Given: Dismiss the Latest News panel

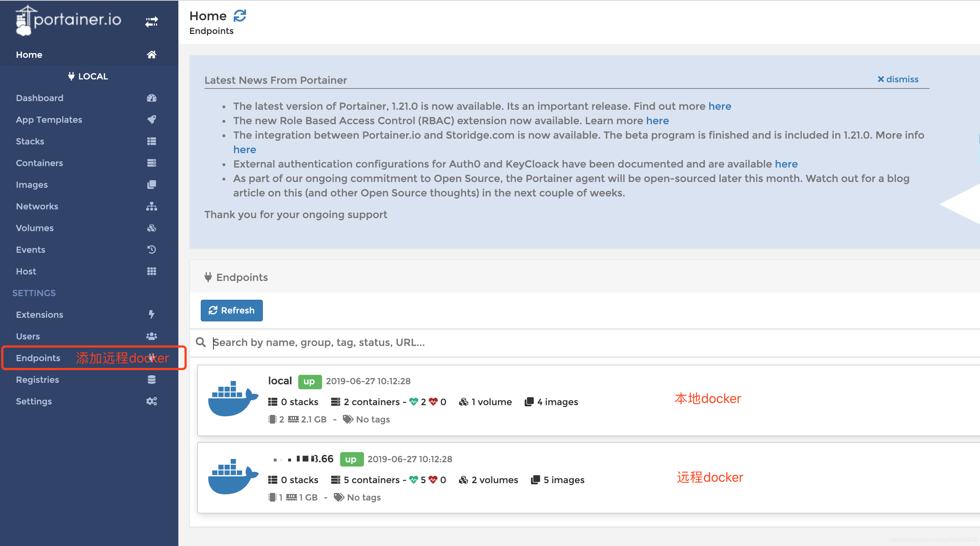Looking at the screenshot, I should [897, 79].
